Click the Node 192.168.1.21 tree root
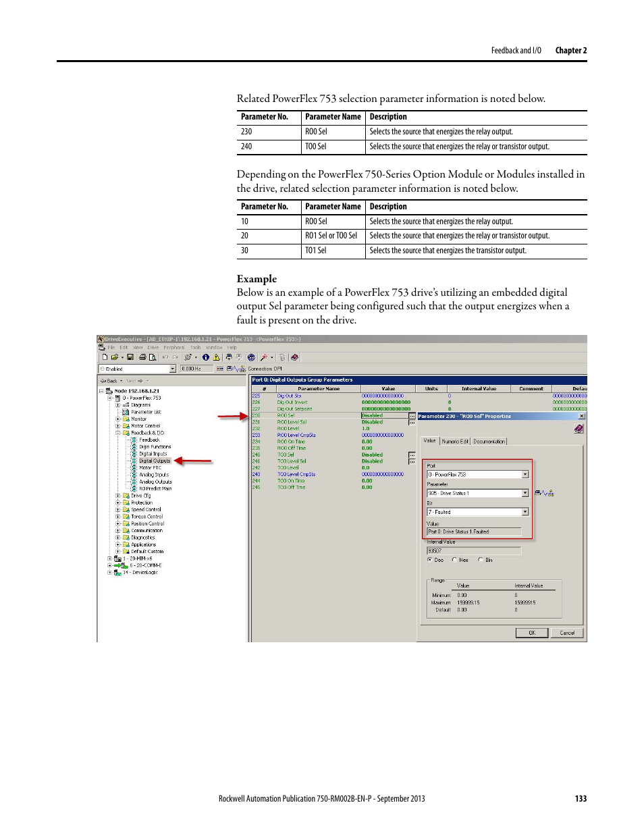The height and width of the screenshot is (834, 644). tap(136, 391)
